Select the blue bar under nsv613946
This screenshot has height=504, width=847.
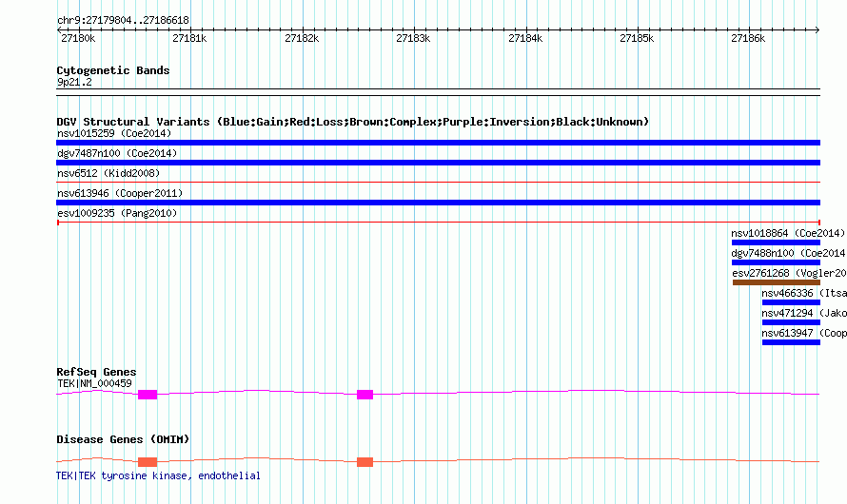tap(438, 203)
